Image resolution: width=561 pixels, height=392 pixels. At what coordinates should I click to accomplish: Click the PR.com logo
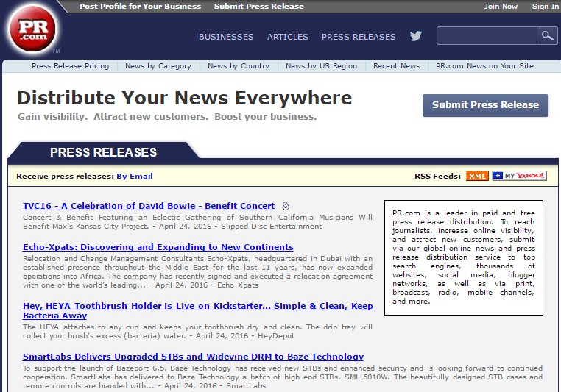[32, 29]
